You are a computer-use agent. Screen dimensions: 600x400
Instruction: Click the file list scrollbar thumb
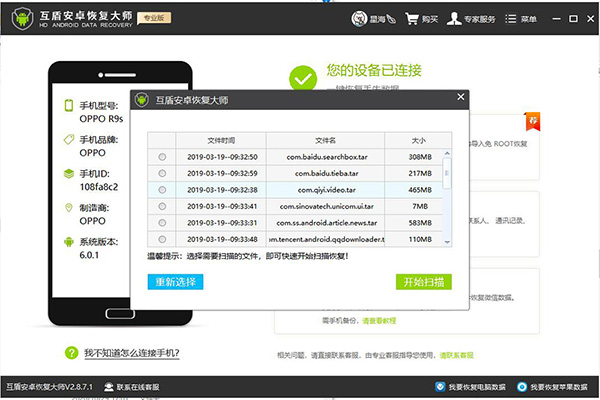pyautogui.click(x=447, y=173)
